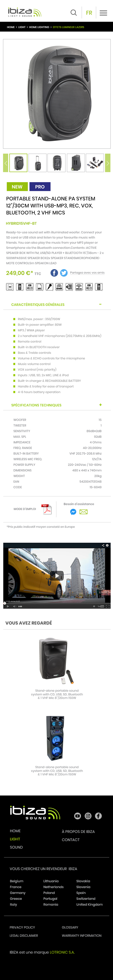This screenshot has height=980, width=113.
Task: Download the PDF user manual
Action: [47, 509]
